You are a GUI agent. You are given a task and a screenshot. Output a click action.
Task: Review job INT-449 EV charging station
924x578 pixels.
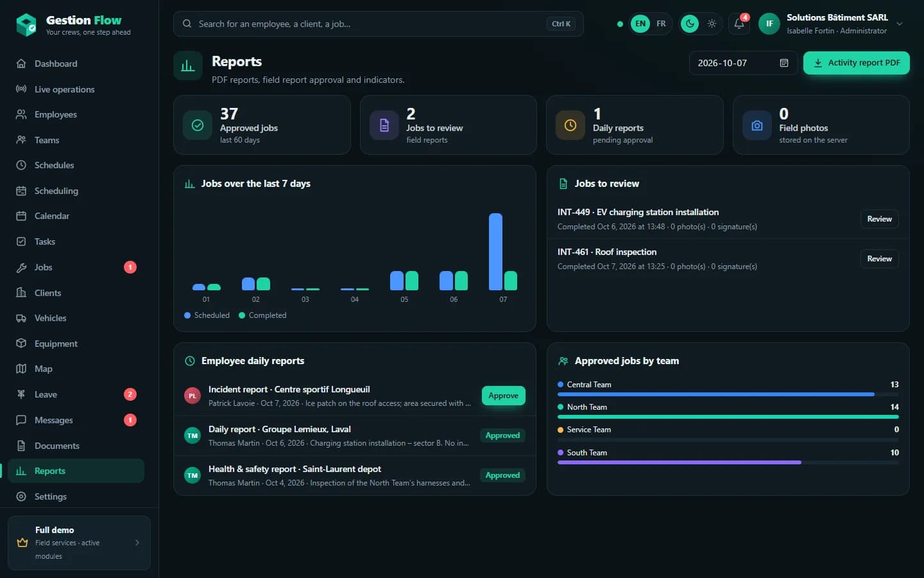[879, 219]
